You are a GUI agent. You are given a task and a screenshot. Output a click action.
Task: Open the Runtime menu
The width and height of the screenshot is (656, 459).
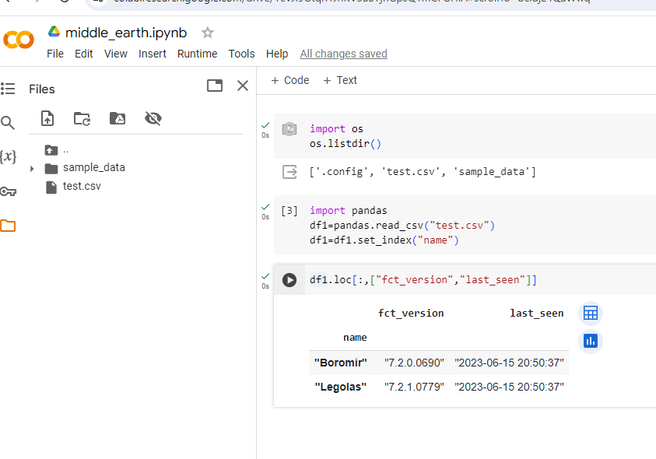pos(197,54)
